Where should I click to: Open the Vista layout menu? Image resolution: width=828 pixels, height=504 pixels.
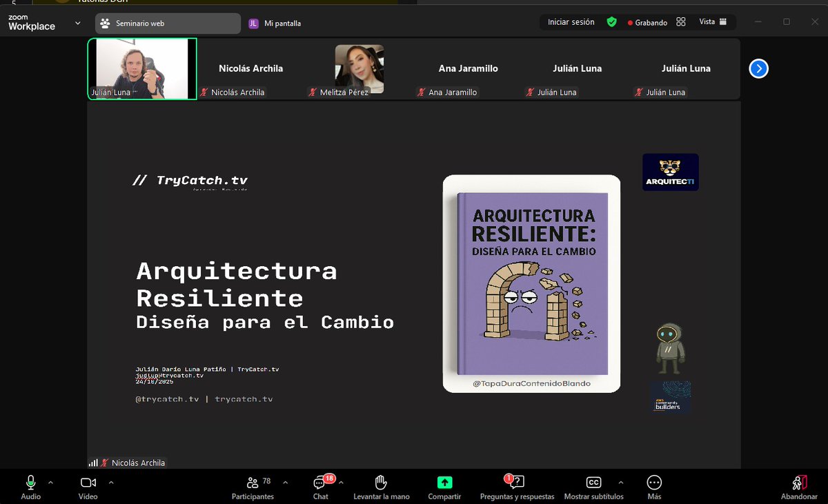tap(713, 22)
